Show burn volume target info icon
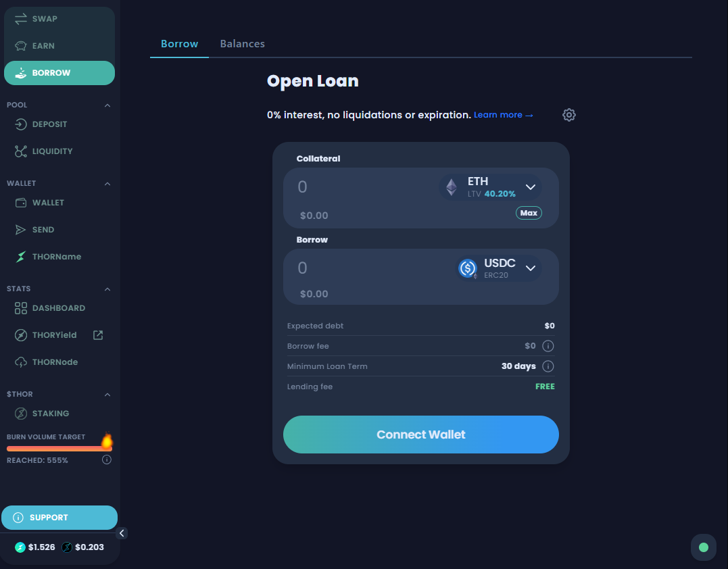The width and height of the screenshot is (728, 569). tap(107, 460)
